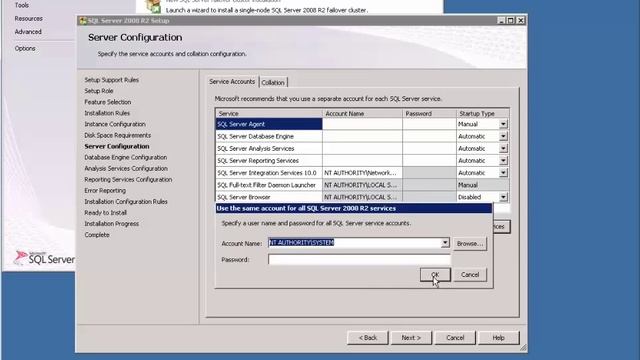Image resolution: width=640 pixels, height=360 pixels.
Task: Open Startup Type dropdown for Database Engine
Action: 503,136
